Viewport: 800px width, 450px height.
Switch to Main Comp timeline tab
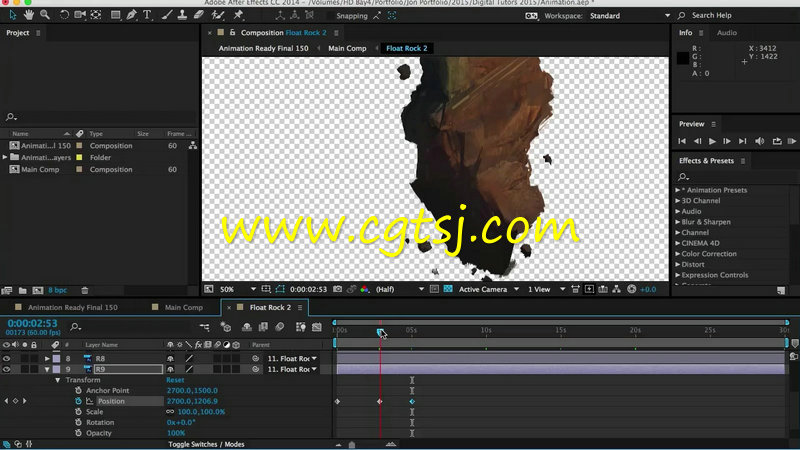point(184,307)
